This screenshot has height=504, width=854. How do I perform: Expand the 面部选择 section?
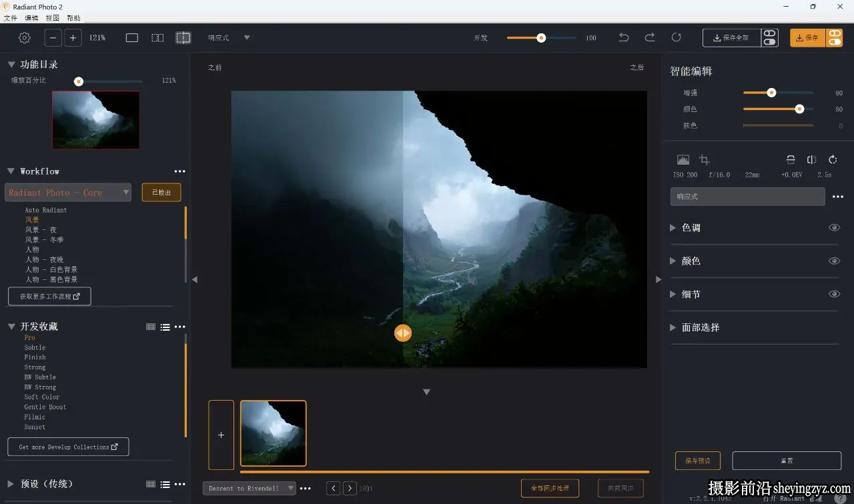[673, 327]
